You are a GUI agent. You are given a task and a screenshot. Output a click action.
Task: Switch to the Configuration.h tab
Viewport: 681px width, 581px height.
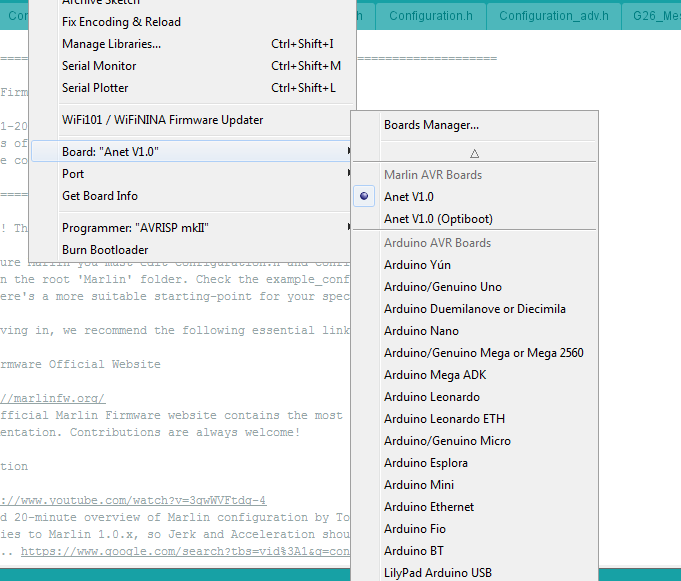[430, 16]
